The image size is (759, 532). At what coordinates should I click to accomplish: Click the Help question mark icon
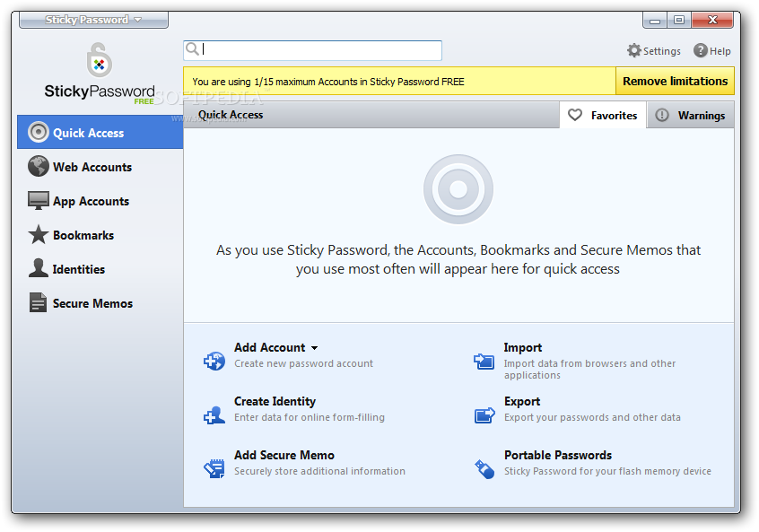click(701, 51)
